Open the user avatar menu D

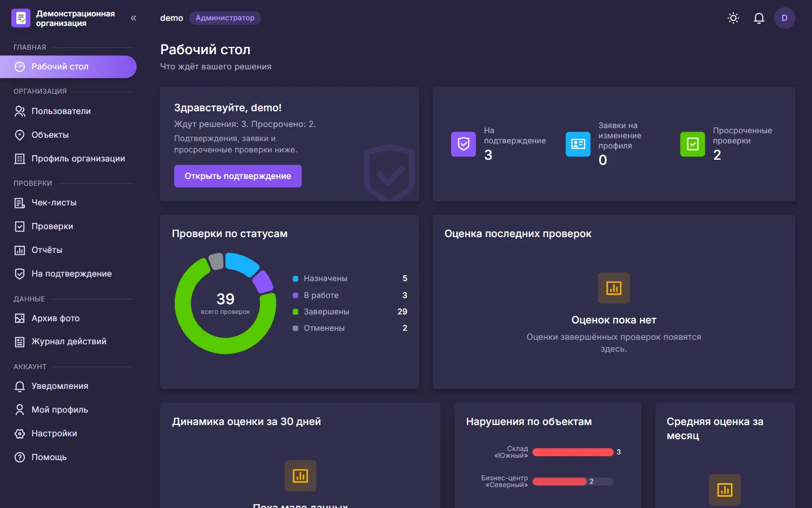pyautogui.click(x=784, y=18)
